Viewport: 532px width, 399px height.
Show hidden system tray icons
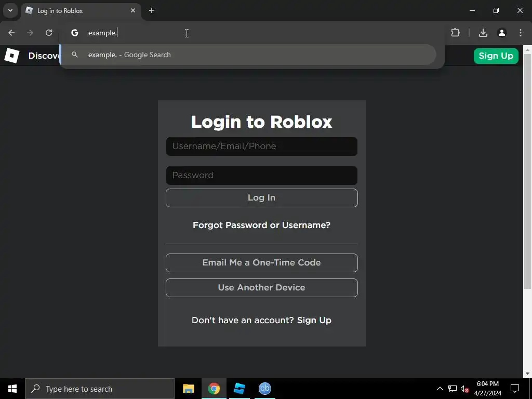click(x=440, y=389)
